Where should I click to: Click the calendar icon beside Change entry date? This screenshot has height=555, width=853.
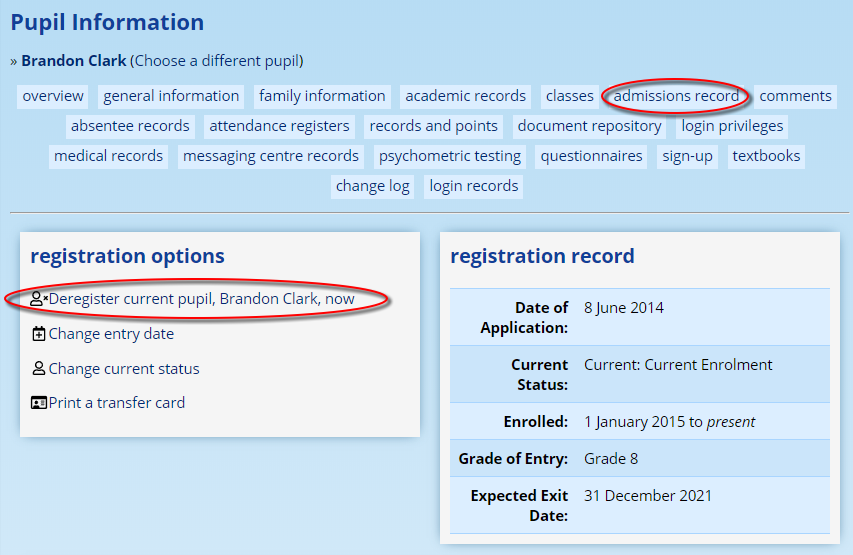pos(39,334)
